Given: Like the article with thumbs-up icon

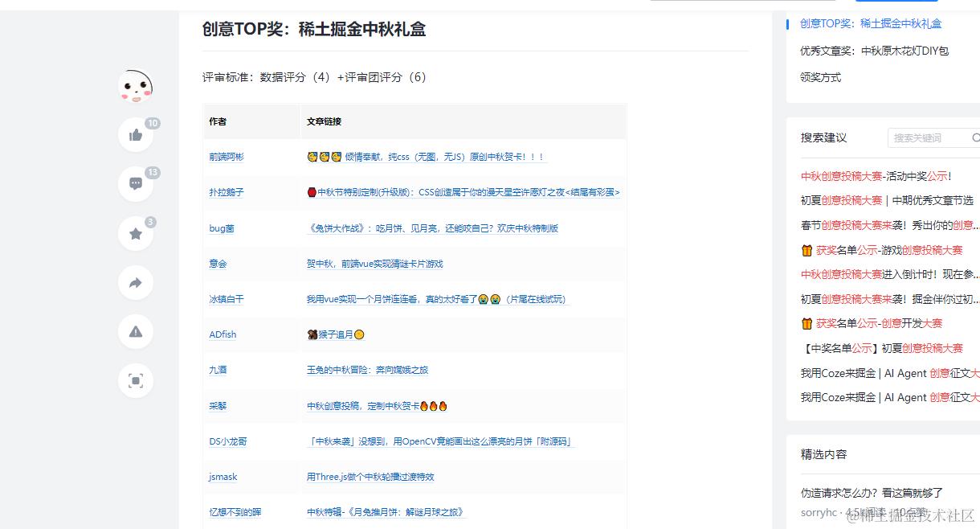Looking at the screenshot, I should tap(136, 134).
